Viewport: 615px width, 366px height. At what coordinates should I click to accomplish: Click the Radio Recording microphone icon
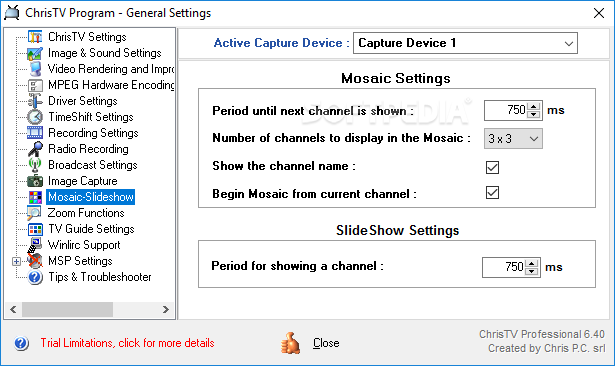35,149
